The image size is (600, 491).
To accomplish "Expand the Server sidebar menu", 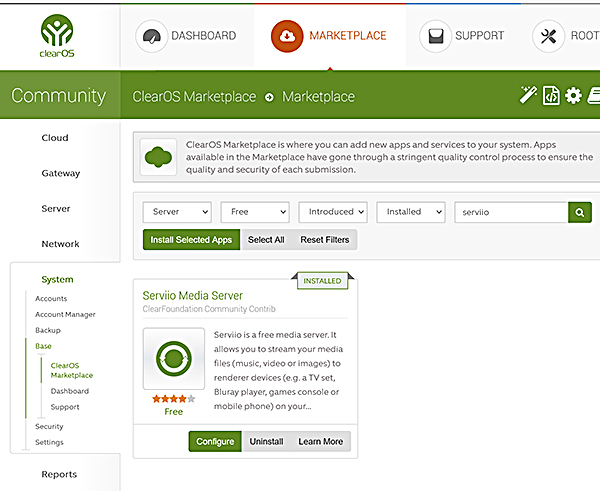I will pyautogui.click(x=56, y=209).
